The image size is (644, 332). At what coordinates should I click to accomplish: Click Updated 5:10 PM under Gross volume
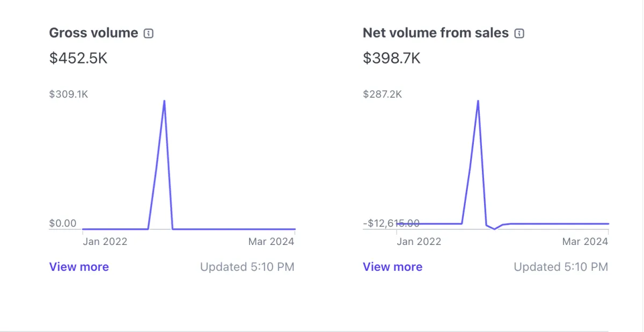(x=247, y=267)
